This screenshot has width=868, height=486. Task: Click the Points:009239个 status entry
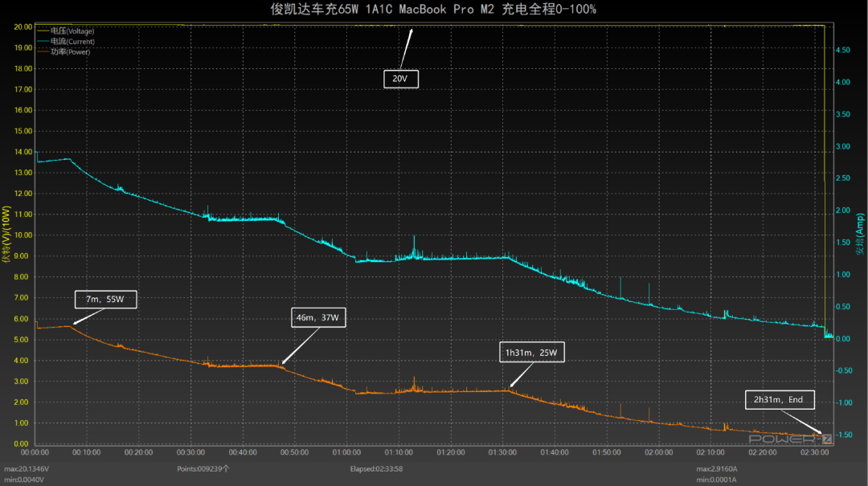[x=203, y=469]
